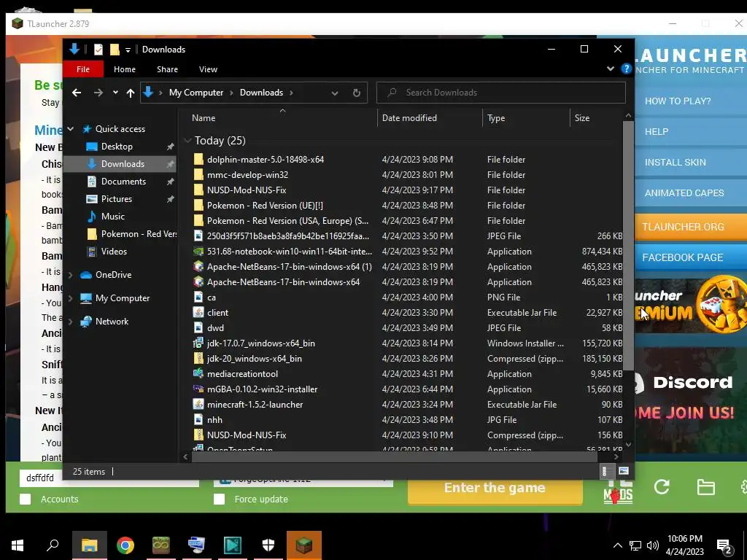The image size is (747, 560).
Task: Select mmc-develop-win32 folder
Action: point(247,175)
